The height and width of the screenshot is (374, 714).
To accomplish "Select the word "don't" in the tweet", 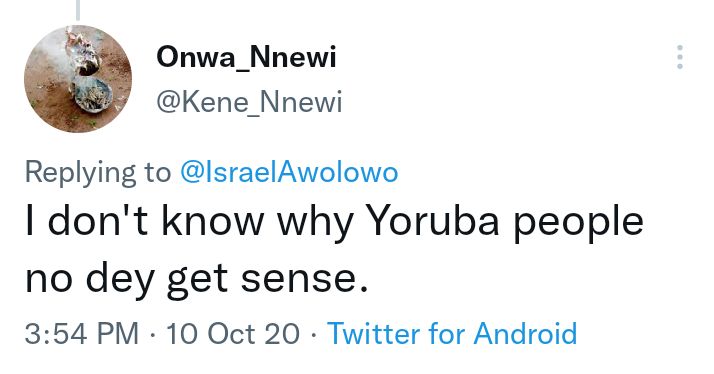I will [97, 221].
